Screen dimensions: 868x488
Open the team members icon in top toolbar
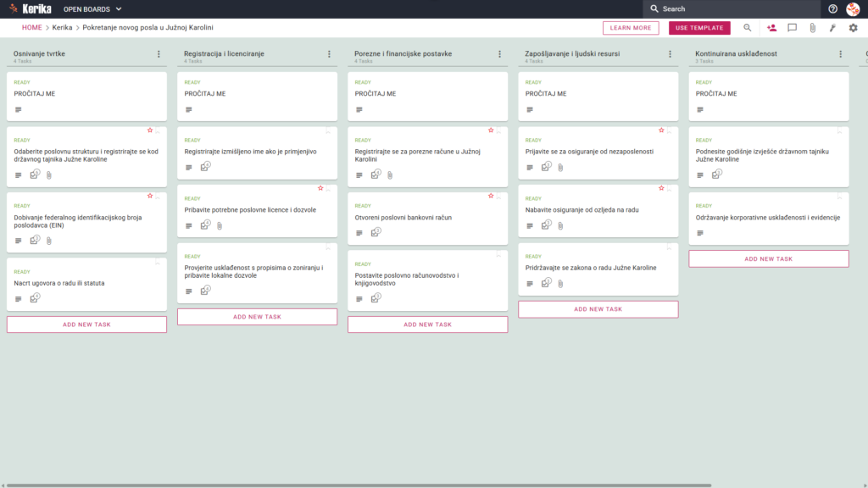pyautogui.click(x=771, y=28)
